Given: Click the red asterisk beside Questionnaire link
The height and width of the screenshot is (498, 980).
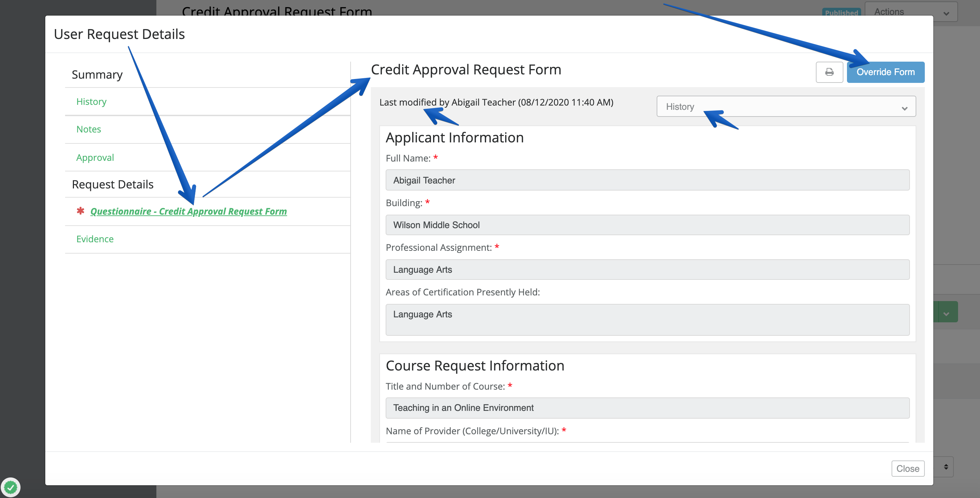Looking at the screenshot, I should point(80,210).
